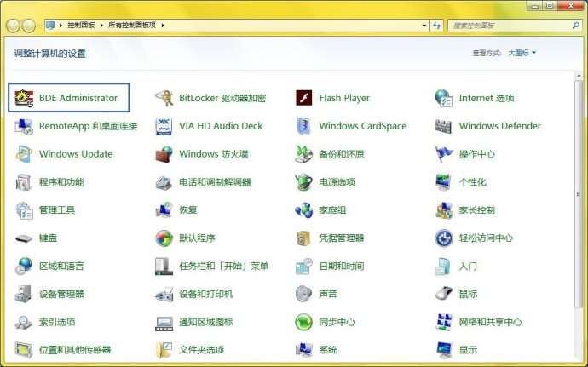Viewport: 588px width, 367px height.
Task: Click the Windows 防火墙 icon
Action: coord(164,154)
